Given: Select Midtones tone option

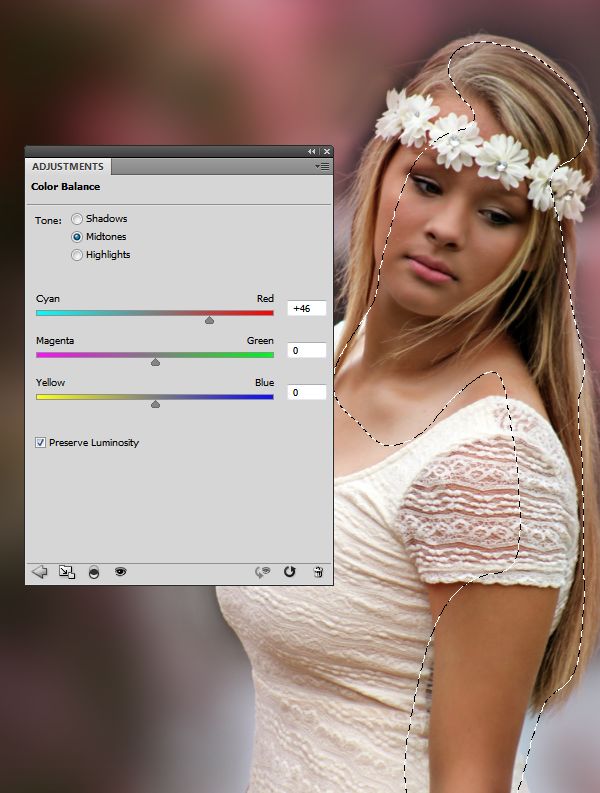Looking at the screenshot, I should point(77,237).
